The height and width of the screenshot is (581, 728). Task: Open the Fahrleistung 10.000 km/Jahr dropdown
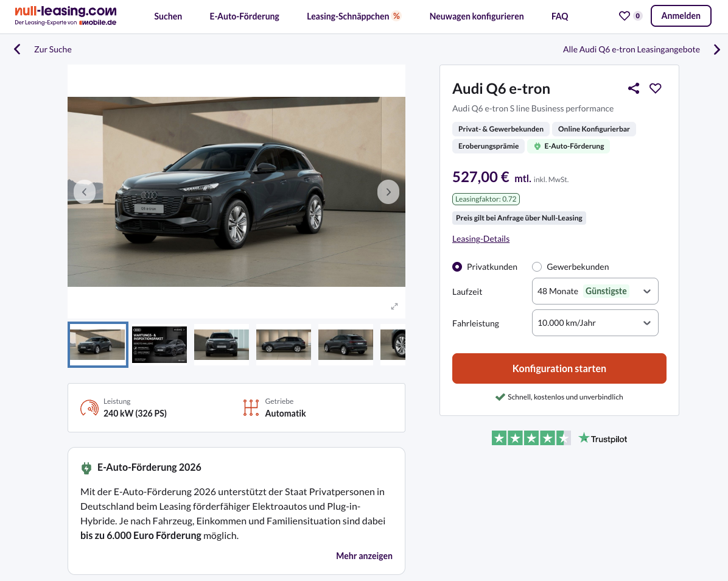(595, 323)
